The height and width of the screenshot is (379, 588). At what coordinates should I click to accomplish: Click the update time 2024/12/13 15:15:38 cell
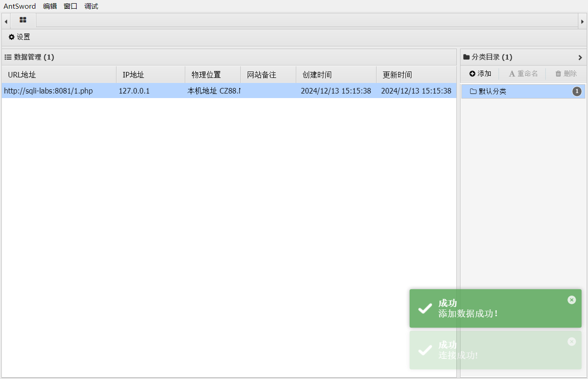tap(416, 91)
